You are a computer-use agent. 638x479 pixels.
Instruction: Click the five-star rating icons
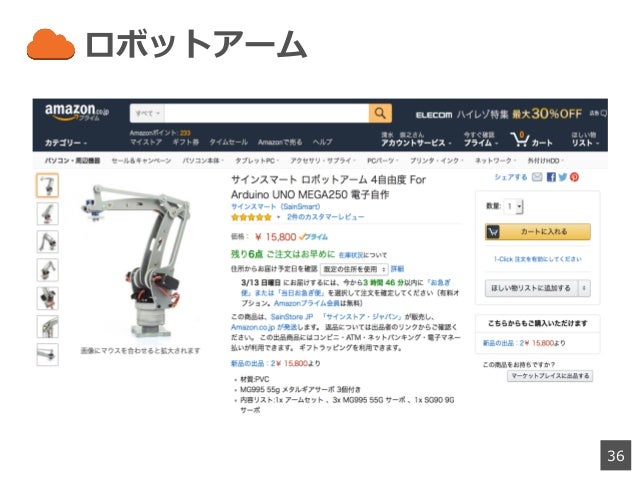[x=251, y=217]
